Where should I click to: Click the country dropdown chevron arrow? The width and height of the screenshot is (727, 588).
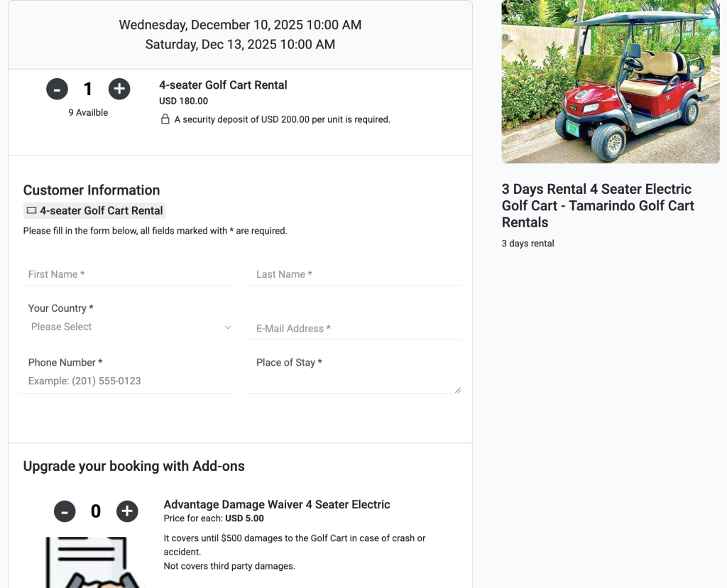tap(227, 327)
